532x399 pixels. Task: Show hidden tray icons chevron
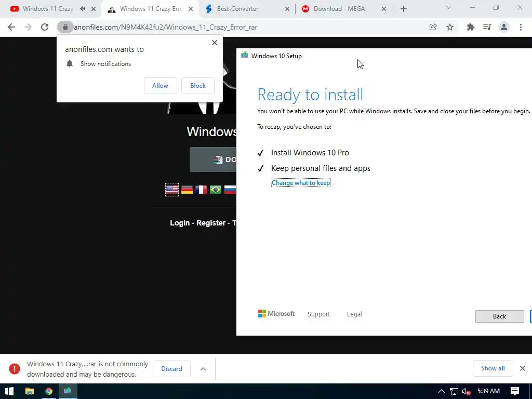tap(442, 391)
